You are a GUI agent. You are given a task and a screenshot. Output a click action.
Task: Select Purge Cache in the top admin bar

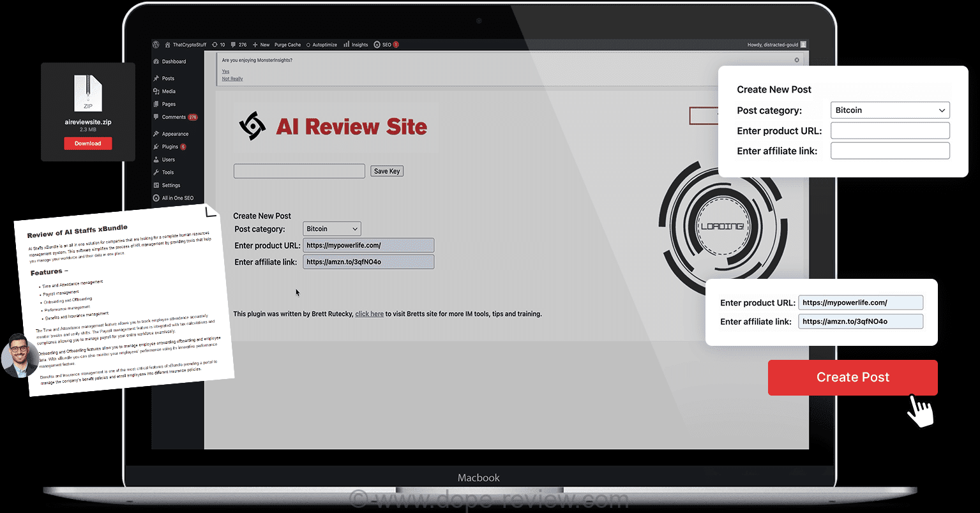pyautogui.click(x=287, y=45)
